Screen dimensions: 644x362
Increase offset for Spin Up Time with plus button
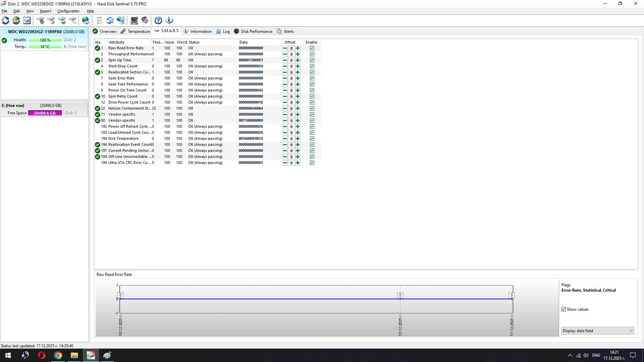click(297, 60)
